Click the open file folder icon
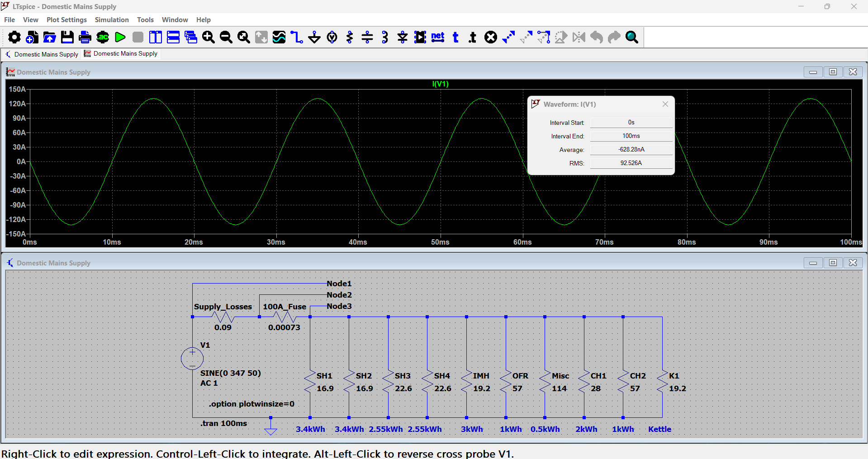868x459 pixels. (50, 37)
